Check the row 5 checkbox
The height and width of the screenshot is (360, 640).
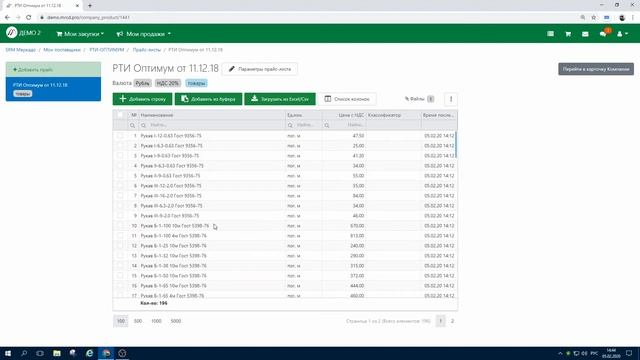120,176
